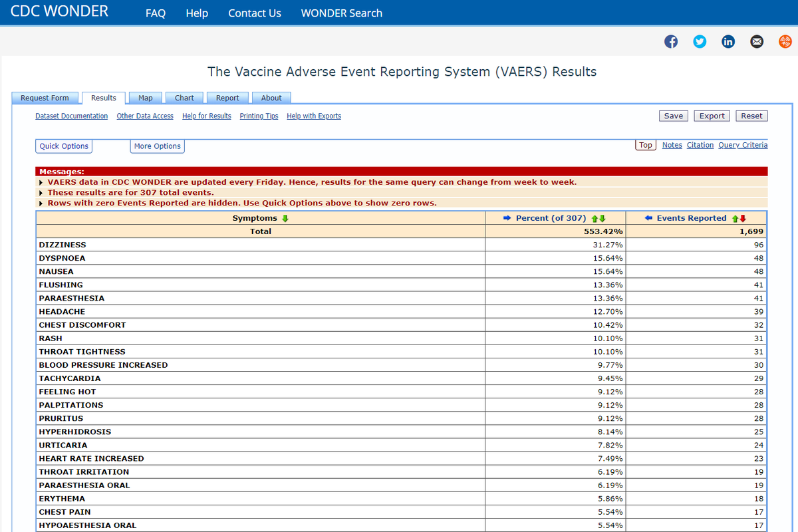Click the 96 events cell for Dizziness

696,245
